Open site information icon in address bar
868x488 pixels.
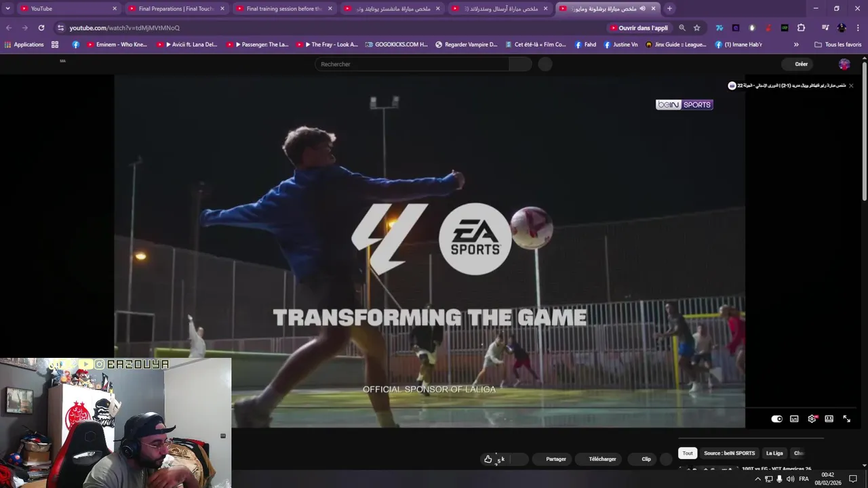click(60, 28)
